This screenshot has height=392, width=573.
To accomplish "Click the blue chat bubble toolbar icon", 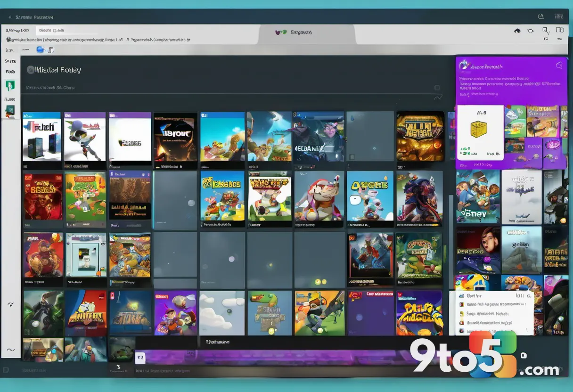I will pos(40,49).
